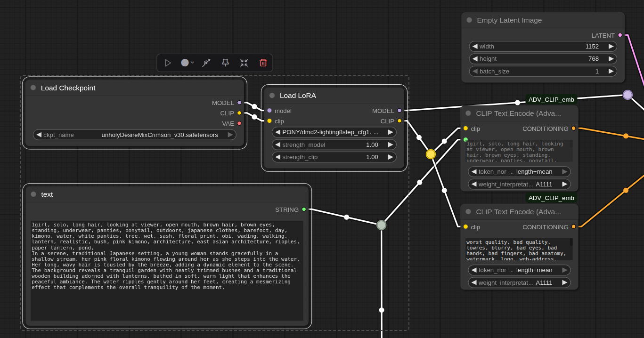The width and height of the screenshot is (644, 338).
Task: Increase width using the right arrow
Action: 611,46
